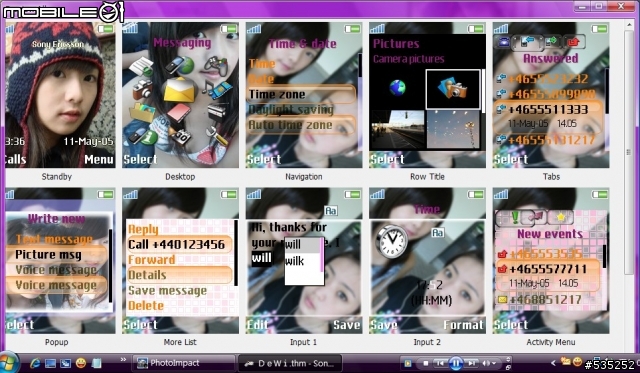
Task: Click 'wilk' suggestion in Input 1 preview
Action: [x=295, y=261]
